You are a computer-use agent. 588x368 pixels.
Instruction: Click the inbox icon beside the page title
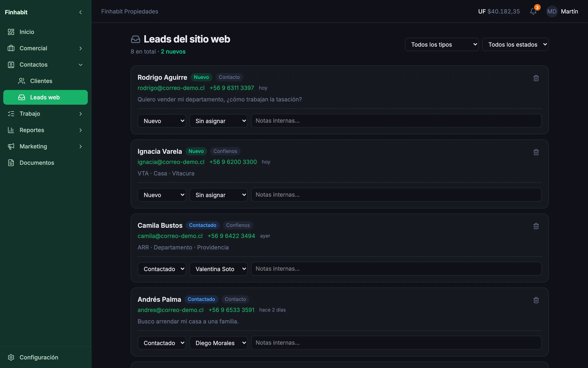136,39
